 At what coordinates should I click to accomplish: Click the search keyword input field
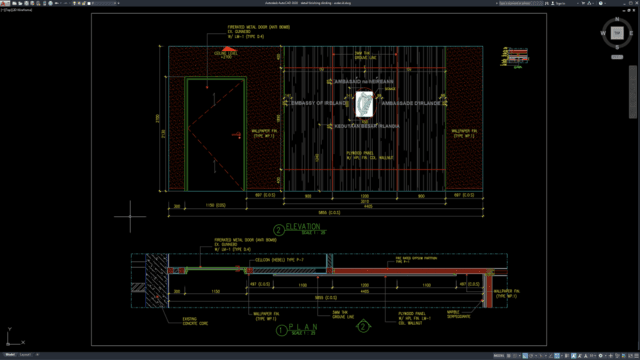click(x=521, y=3)
